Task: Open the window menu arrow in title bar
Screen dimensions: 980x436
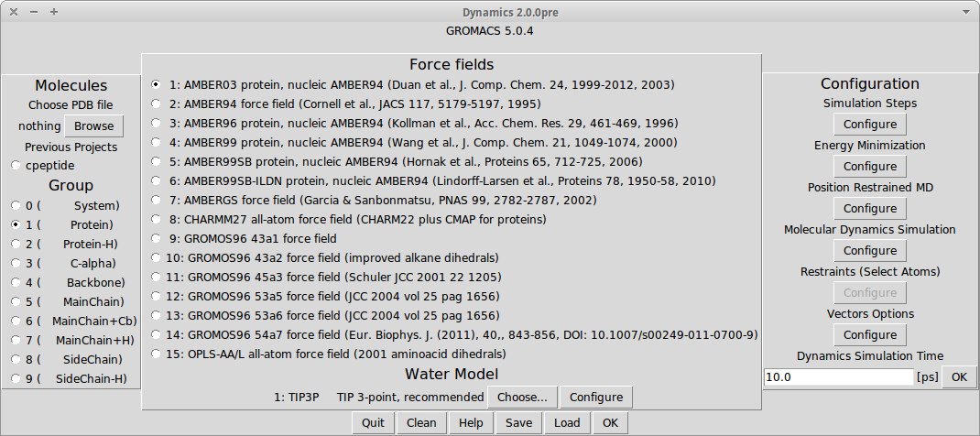Action: coord(965,12)
